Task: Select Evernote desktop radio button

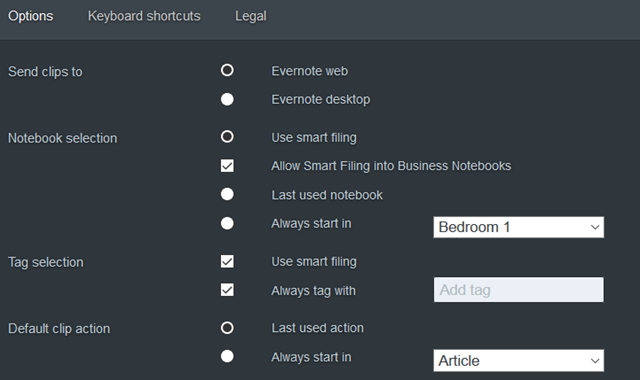Action: pyautogui.click(x=227, y=99)
